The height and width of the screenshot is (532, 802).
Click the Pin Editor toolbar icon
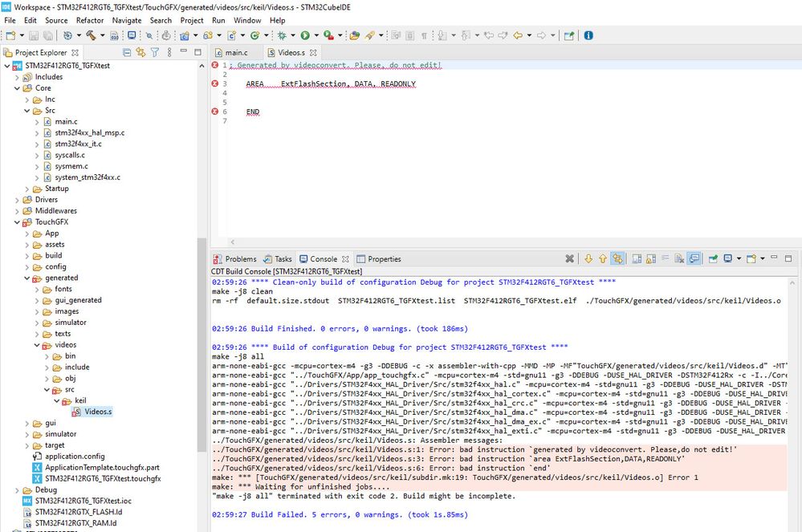coord(568,35)
